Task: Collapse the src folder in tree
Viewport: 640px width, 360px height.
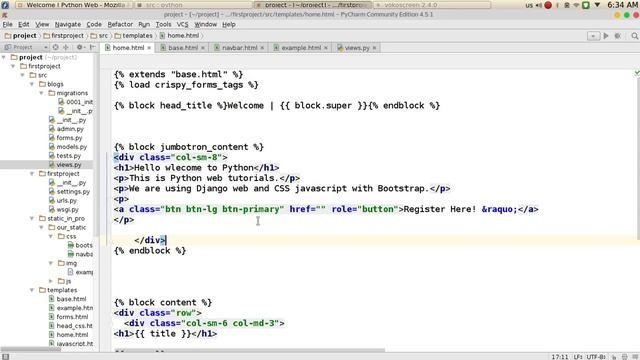Action: (23, 75)
